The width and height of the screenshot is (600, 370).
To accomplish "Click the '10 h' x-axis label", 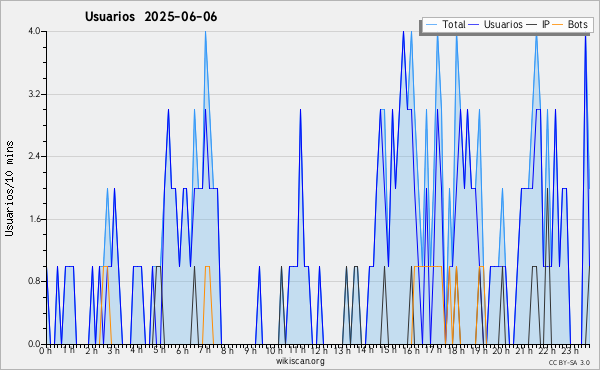I will (x=274, y=350).
